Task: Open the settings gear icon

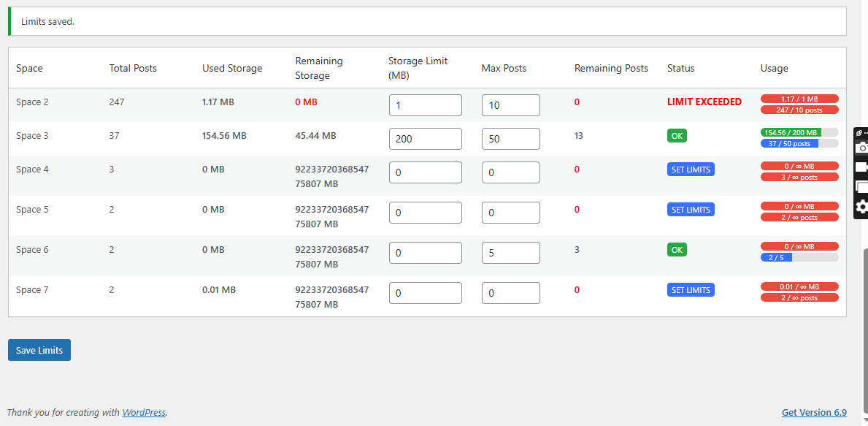Action: pyautogui.click(x=861, y=206)
